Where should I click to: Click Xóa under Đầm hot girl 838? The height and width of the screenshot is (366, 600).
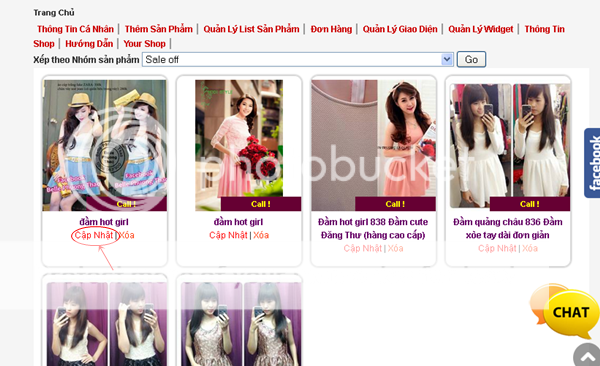tap(396, 248)
